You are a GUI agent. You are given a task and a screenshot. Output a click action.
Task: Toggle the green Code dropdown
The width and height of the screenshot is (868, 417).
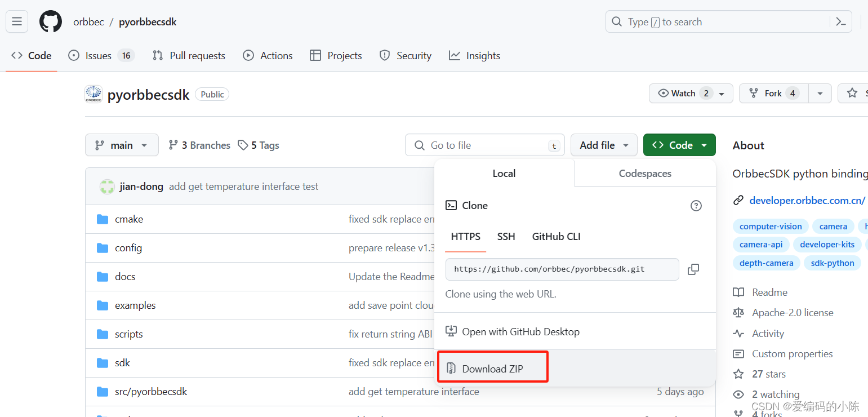point(679,145)
